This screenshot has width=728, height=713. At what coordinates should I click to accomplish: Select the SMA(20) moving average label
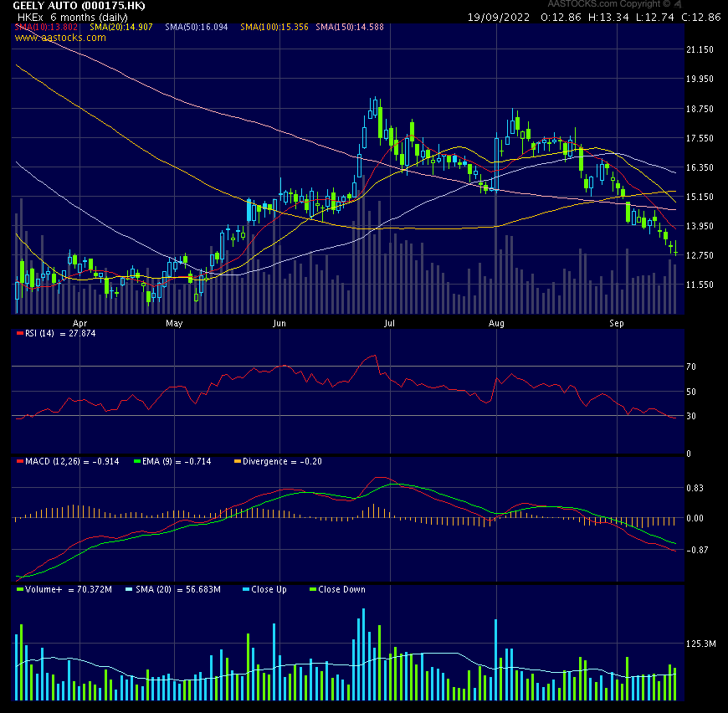click(x=121, y=28)
